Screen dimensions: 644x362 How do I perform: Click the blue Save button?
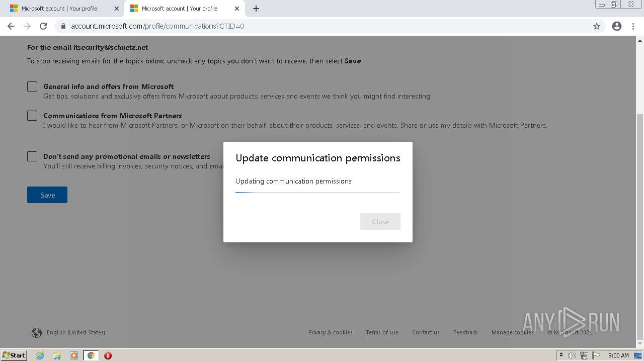(x=47, y=195)
